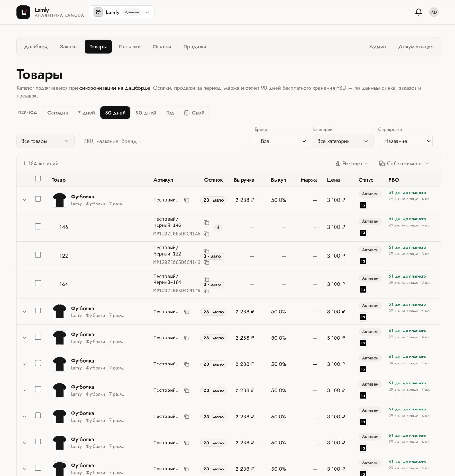The height and width of the screenshot is (476, 455).
Task: Click the Lamoda 'la' icon in row 146
Action: tap(363, 232)
